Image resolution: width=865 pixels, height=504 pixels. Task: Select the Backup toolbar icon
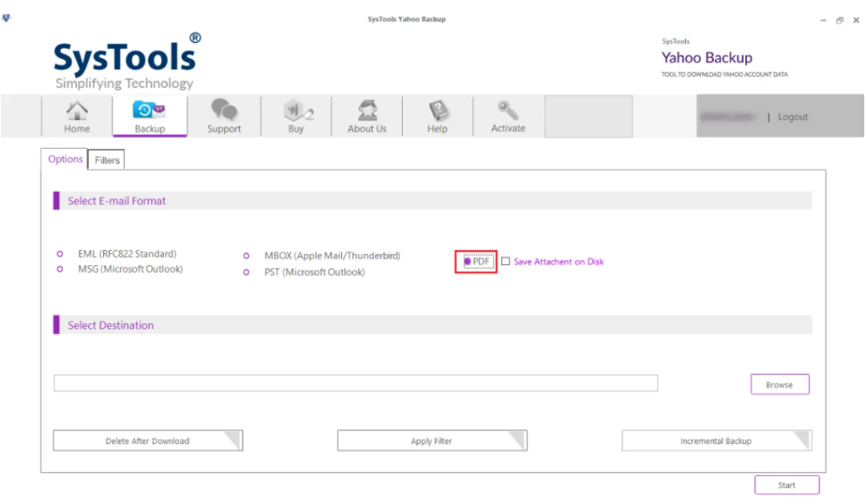click(150, 117)
